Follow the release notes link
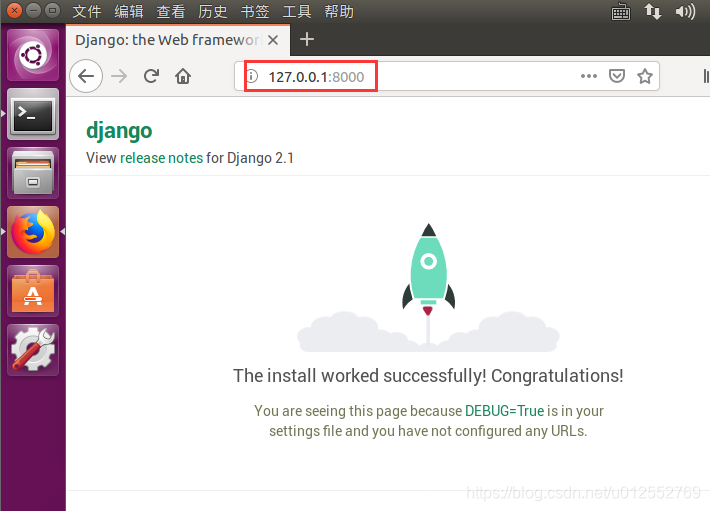Screen dimensions: 710x511 click(161, 158)
